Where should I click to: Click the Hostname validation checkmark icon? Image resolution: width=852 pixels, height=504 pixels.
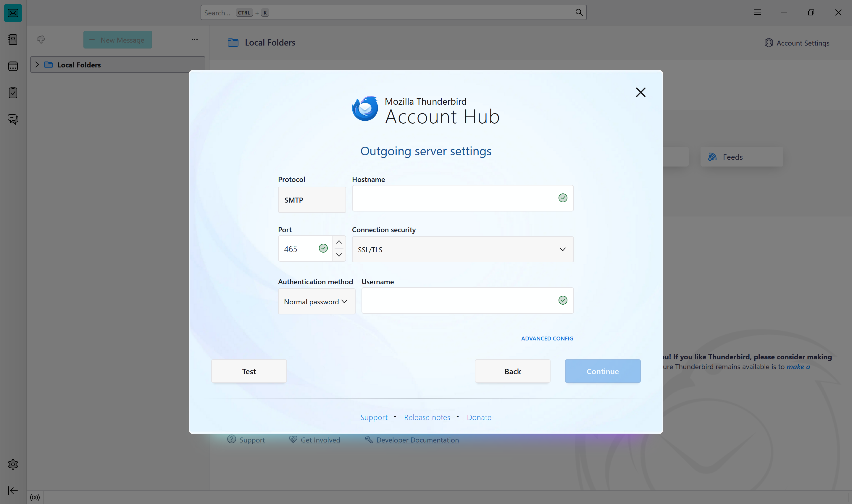pyautogui.click(x=563, y=198)
